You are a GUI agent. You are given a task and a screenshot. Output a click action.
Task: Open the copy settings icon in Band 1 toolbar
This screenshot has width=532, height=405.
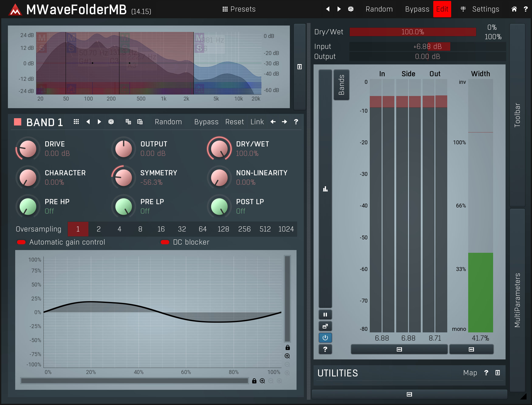click(128, 122)
